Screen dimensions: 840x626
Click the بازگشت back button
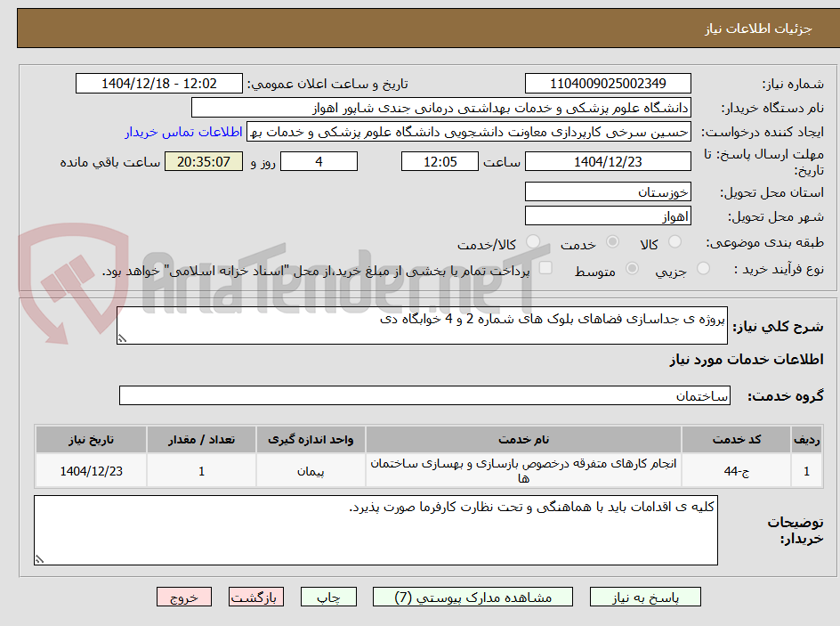(x=256, y=597)
